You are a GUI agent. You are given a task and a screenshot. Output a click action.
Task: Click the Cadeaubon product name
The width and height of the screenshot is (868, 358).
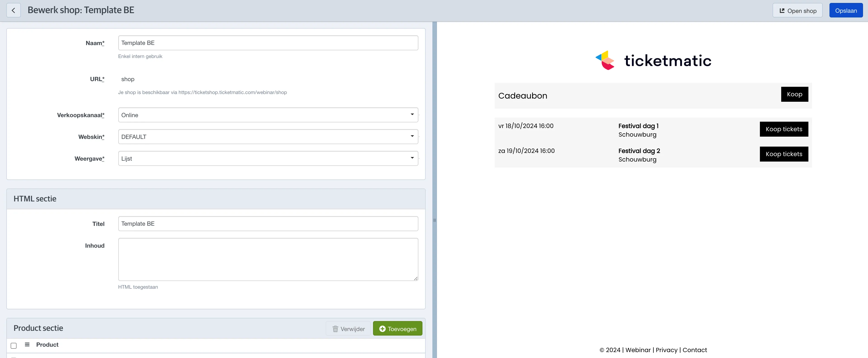[x=523, y=96]
